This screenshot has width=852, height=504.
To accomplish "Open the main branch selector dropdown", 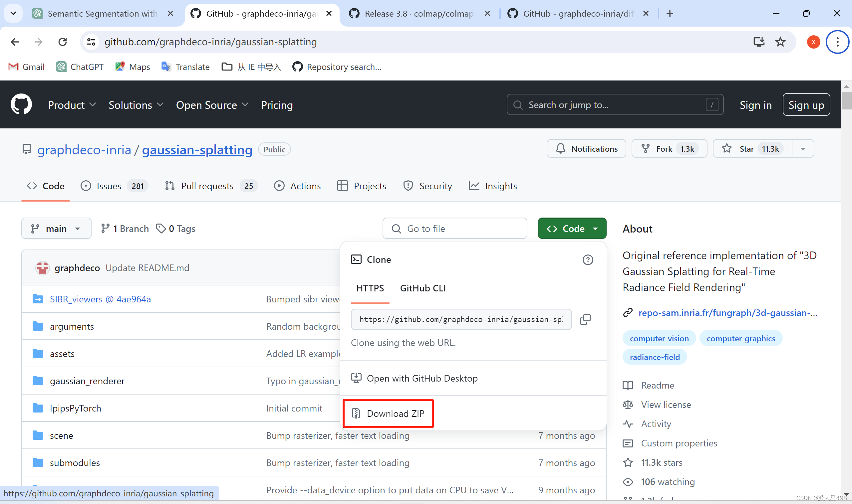I will coord(56,229).
